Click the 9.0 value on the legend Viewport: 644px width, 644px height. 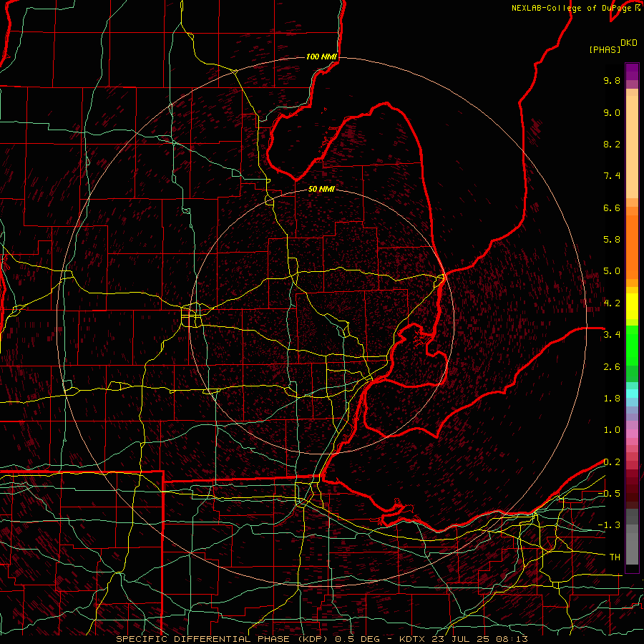pyautogui.click(x=612, y=112)
